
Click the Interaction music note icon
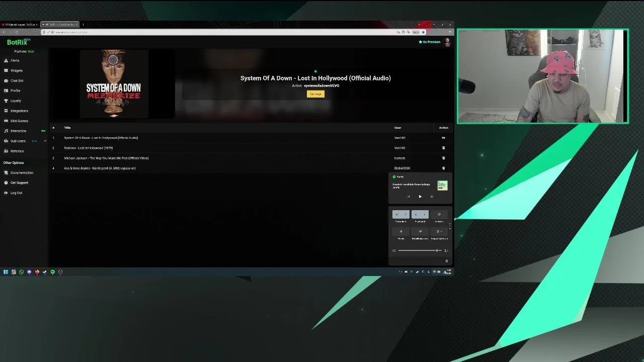[x=6, y=131]
